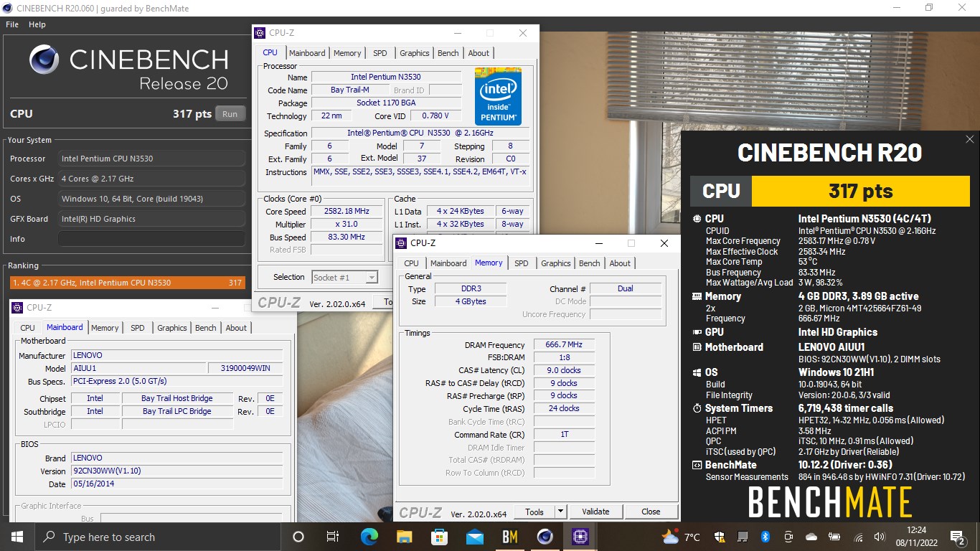Click the Memory icon in BenchMate panel
980x551 pixels.
click(x=697, y=296)
